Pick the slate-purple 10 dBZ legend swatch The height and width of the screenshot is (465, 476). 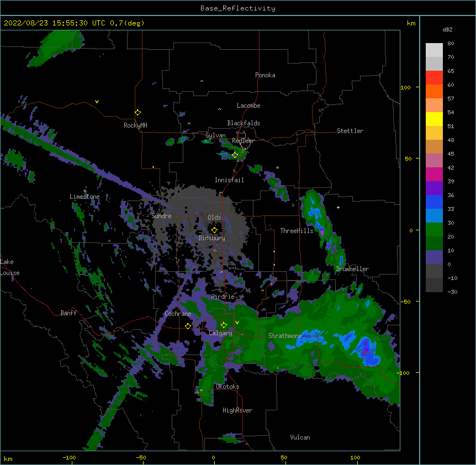(434, 257)
